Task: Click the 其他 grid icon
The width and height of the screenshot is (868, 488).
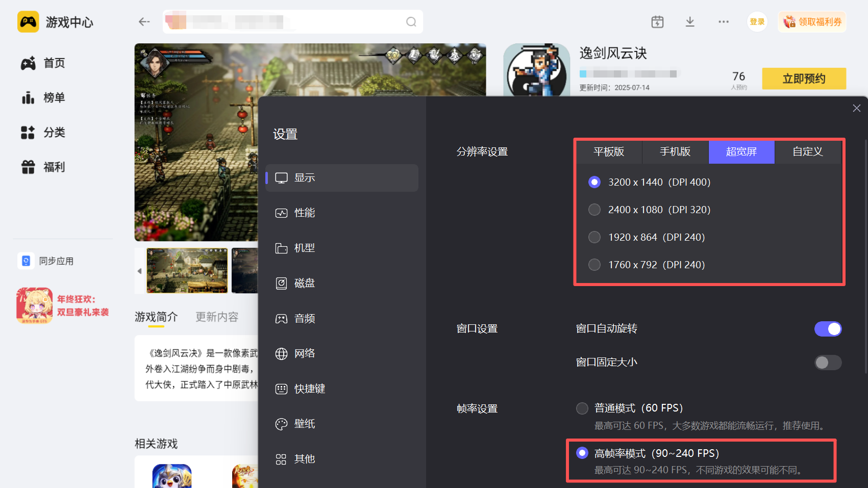Action: 281,459
